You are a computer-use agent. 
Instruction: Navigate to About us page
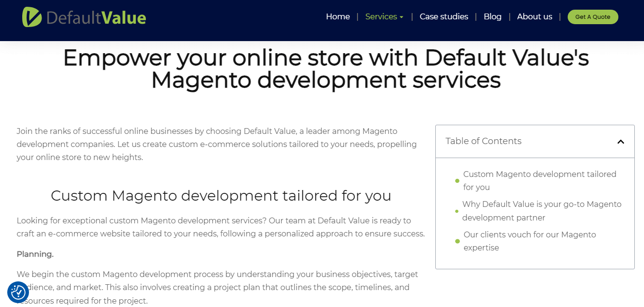(x=534, y=17)
